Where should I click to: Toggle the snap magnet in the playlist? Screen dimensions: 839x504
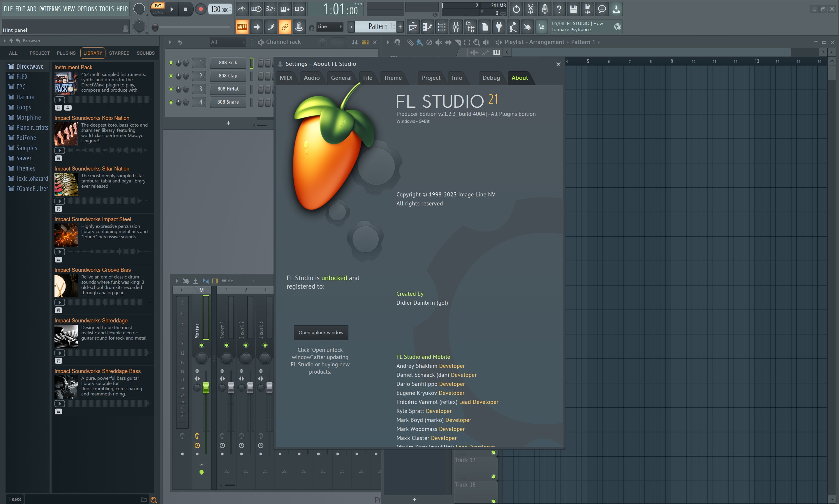pos(397,42)
